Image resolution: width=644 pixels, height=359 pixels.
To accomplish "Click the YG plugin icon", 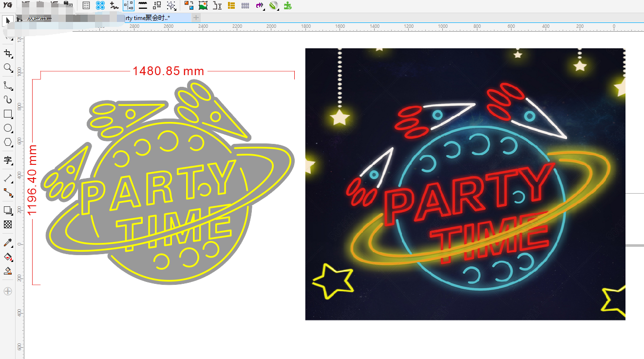I will pyautogui.click(x=8, y=5).
